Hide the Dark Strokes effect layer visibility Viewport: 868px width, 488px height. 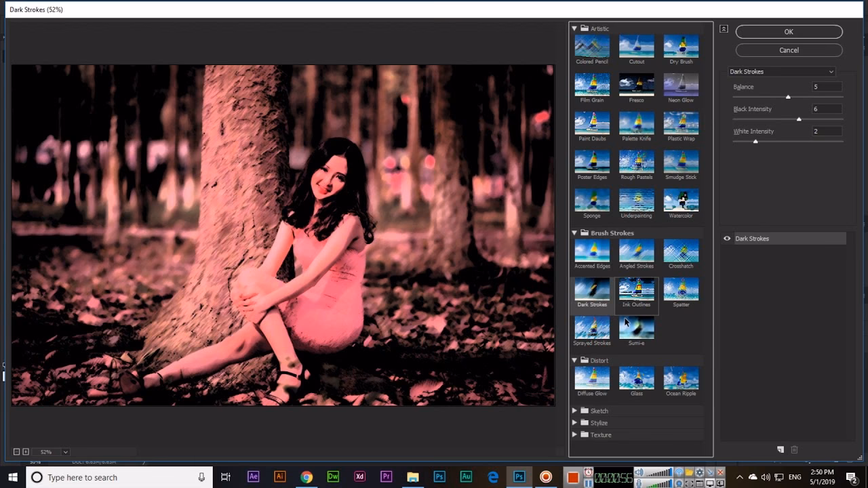tap(726, 238)
